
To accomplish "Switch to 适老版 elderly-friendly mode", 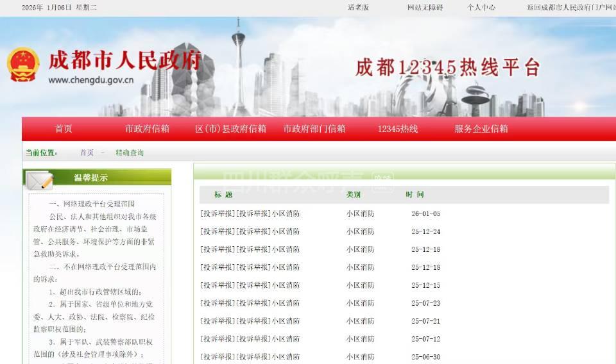I will tap(359, 8).
